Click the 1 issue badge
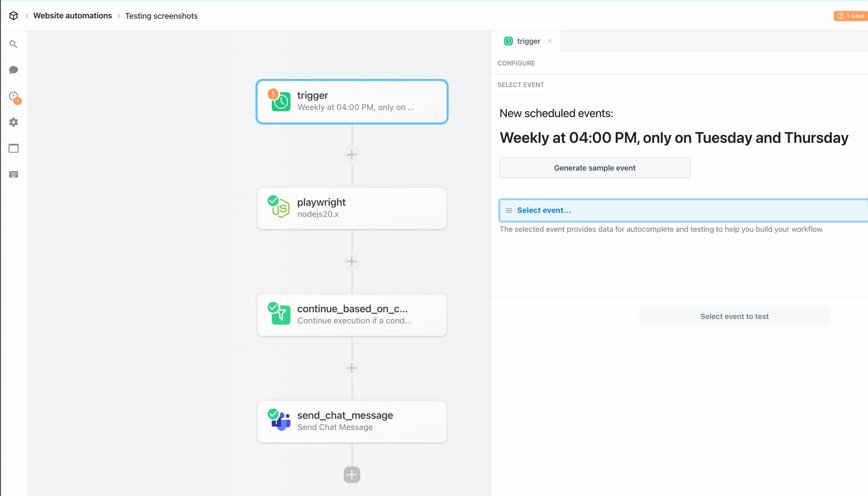Viewport: 868px width, 496px height. tap(851, 16)
